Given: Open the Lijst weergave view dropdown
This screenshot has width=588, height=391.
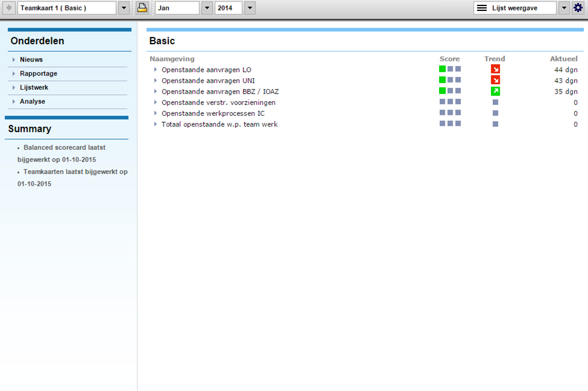Looking at the screenshot, I should click(x=564, y=8).
